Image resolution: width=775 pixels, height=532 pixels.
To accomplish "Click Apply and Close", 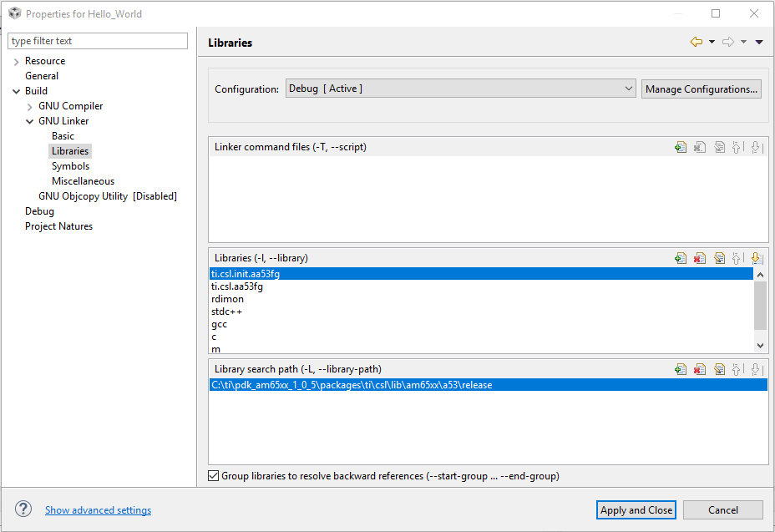I will (636, 509).
